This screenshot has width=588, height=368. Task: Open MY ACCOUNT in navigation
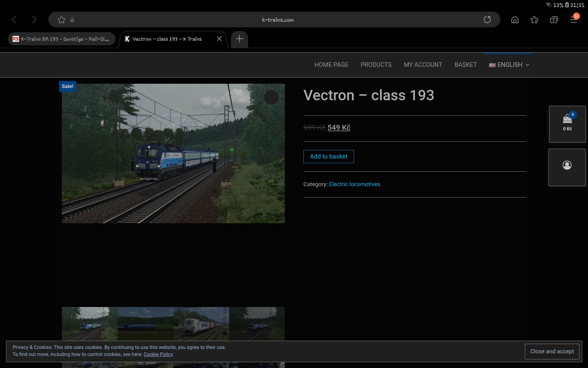click(423, 65)
